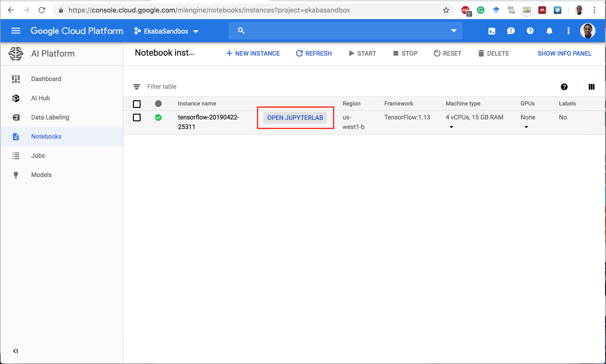
Task: Click the column display toggle icon
Action: coord(591,86)
